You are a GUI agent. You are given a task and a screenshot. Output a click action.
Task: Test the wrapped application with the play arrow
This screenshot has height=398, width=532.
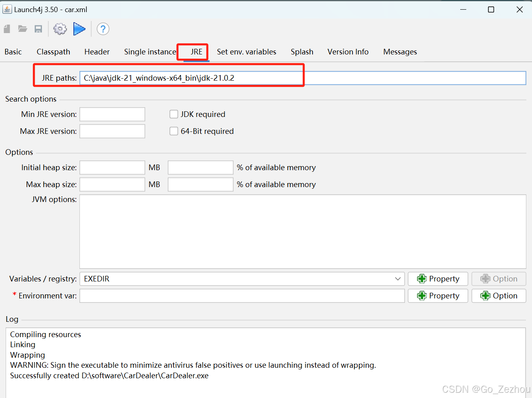click(x=79, y=29)
